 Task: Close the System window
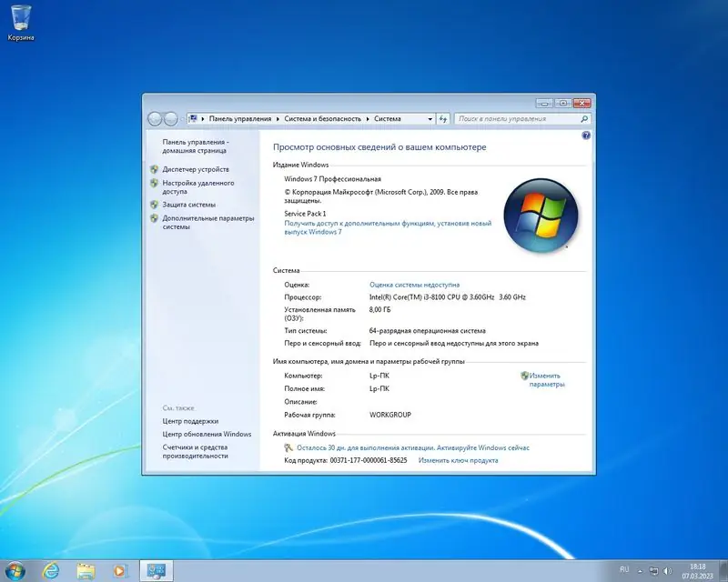pos(581,103)
